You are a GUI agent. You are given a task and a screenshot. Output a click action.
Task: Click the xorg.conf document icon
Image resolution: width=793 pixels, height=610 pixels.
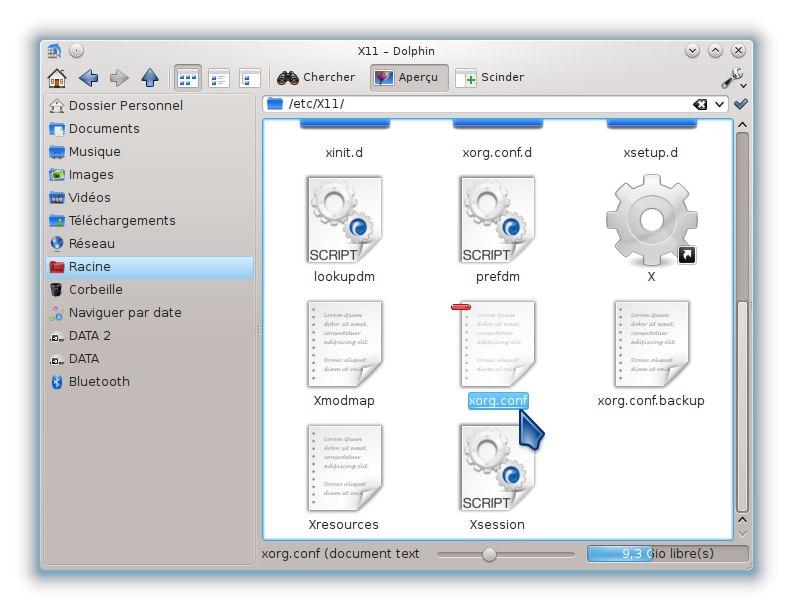click(498, 344)
